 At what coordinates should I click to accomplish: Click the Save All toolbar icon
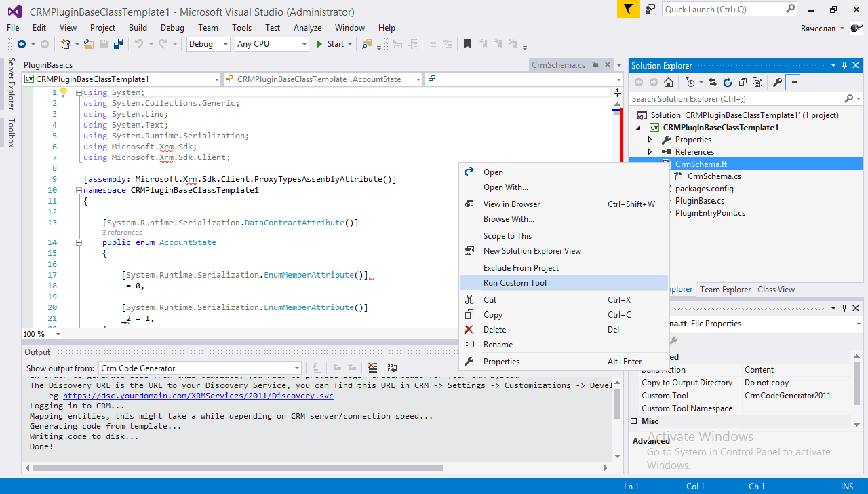point(119,44)
